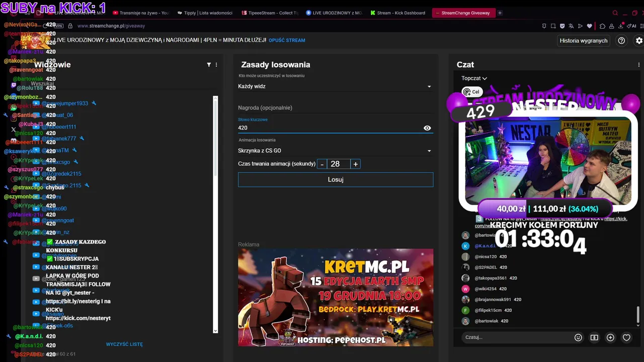
Task: Switch to the 'Transmisje na żywo' YouTube tab
Action: point(141,13)
